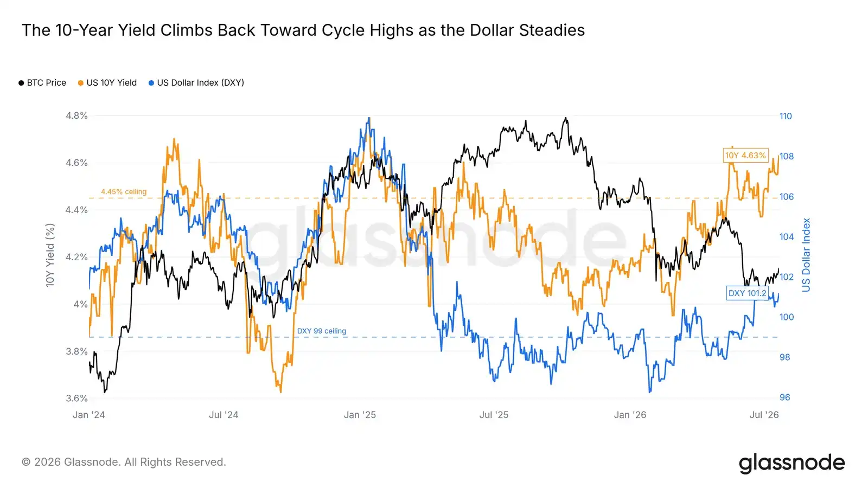This screenshot has height=488, width=868.
Task: Click the black BTC Price legend dot
Action: (21, 83)
